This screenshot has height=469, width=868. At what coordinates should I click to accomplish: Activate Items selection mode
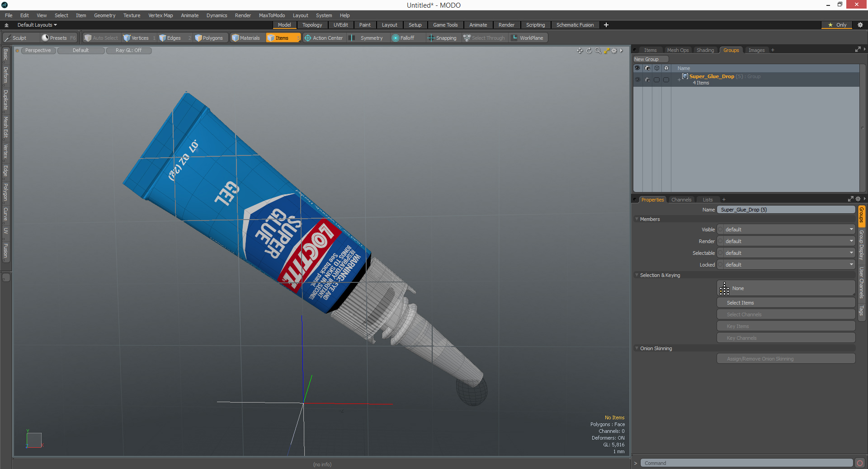click(x=283, y=38)
